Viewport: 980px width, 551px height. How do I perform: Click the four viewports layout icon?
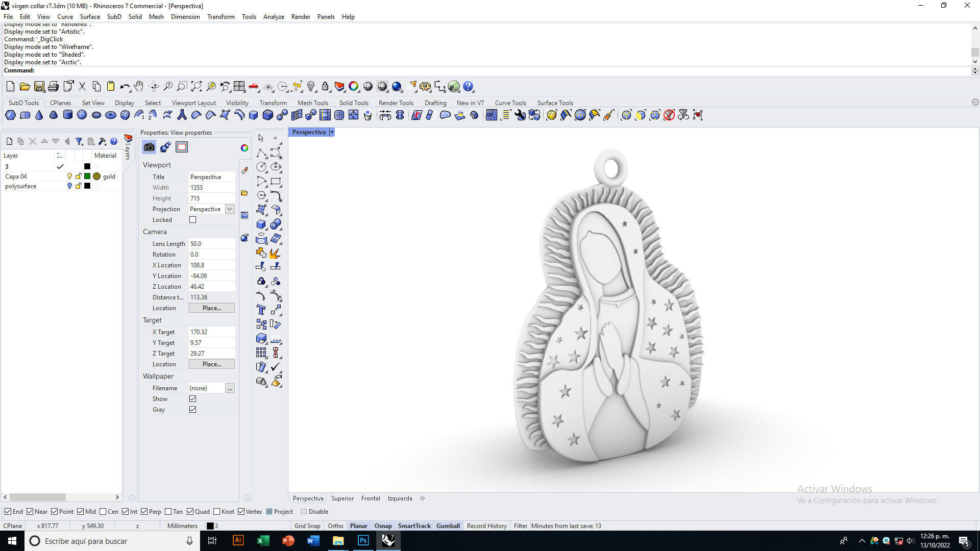239,87
